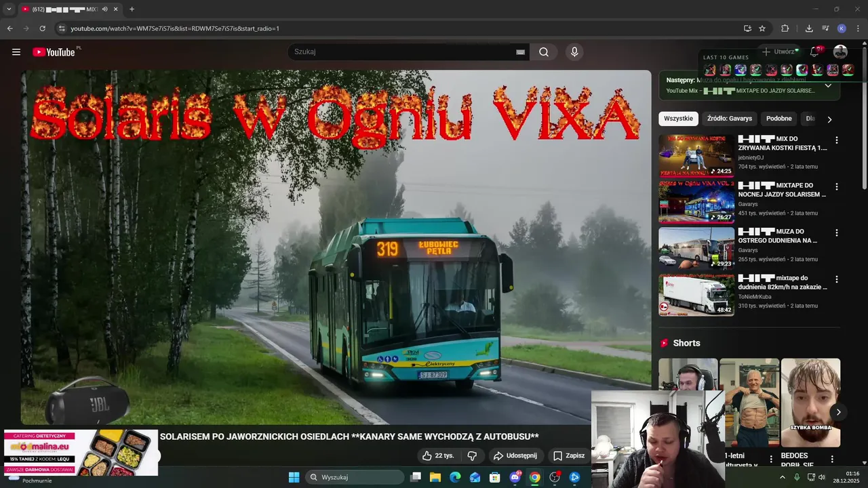Open Discord from taskbar
The height and width of the screenshot is (488, 868).
[x=515, y=477]
